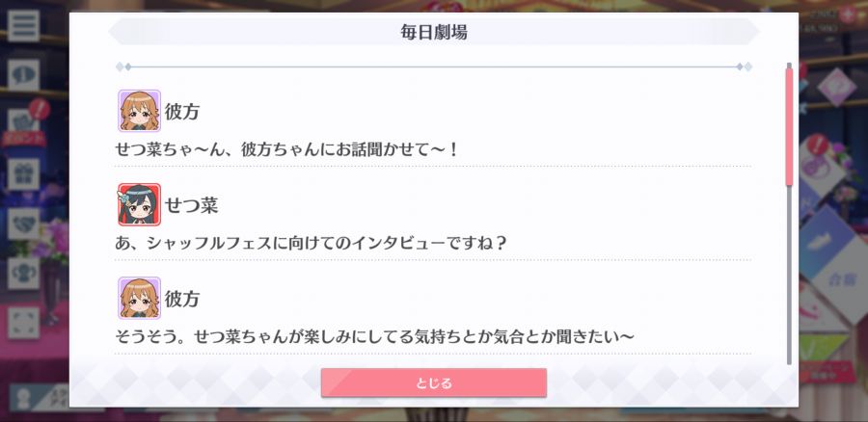Open the speech bubble chat icon

pyautogui.click(x=23, y=75)
